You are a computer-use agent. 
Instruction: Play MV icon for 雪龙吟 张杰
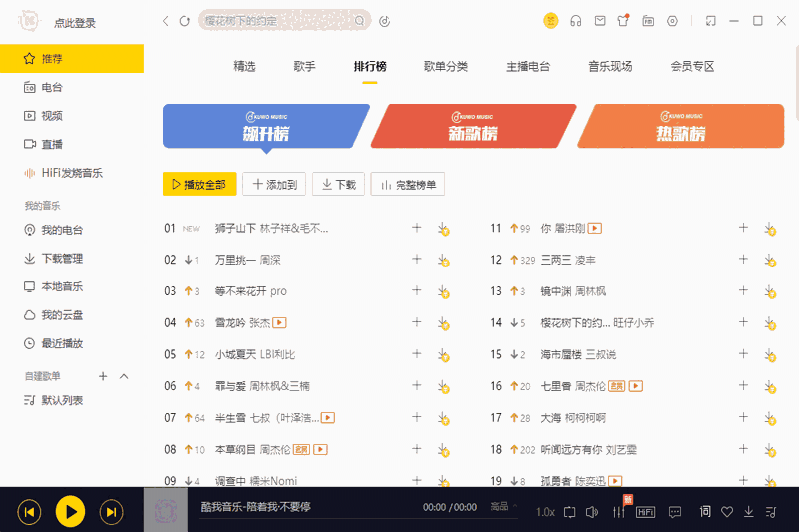coord(279,322)
